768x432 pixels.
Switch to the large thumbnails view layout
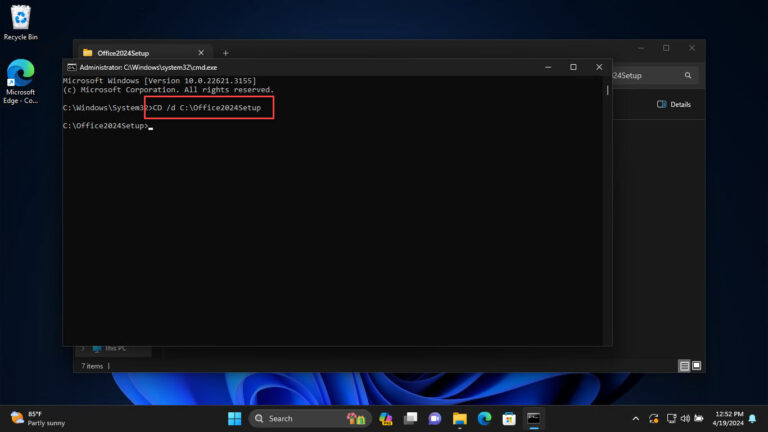[x=697, y=366]
